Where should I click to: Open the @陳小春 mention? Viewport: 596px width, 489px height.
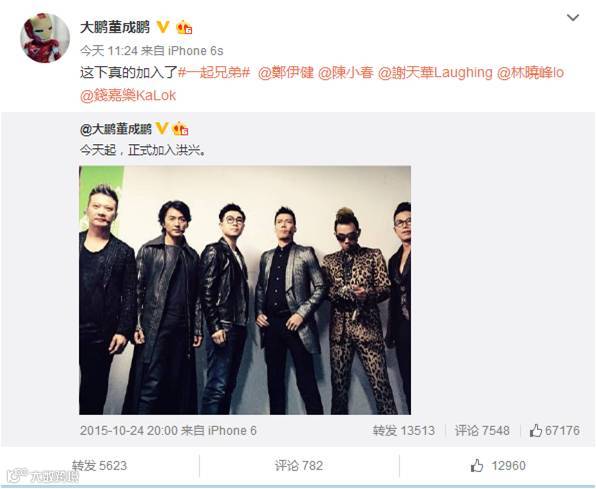pos(346,72)
